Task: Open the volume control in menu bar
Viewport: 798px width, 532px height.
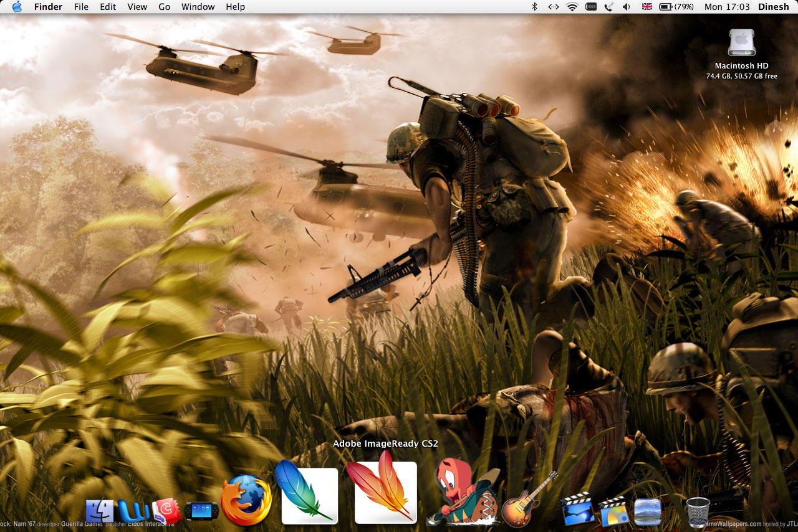Action: point(627,7)
